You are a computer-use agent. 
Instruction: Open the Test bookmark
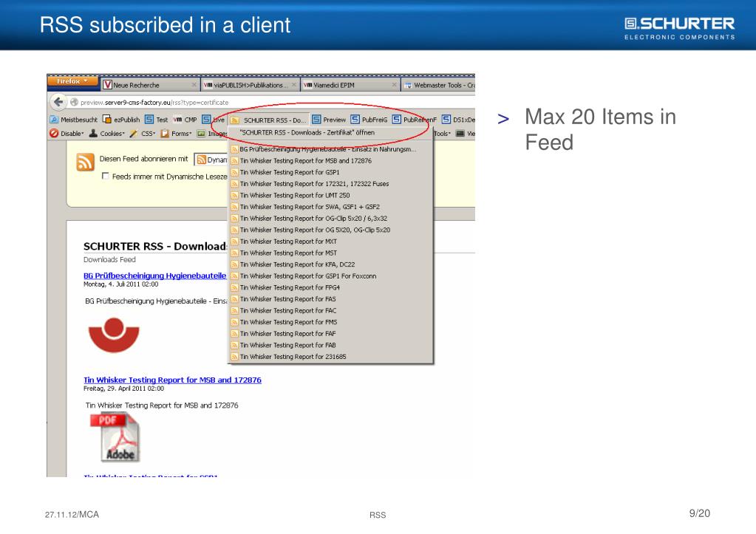tap(156, 120)
